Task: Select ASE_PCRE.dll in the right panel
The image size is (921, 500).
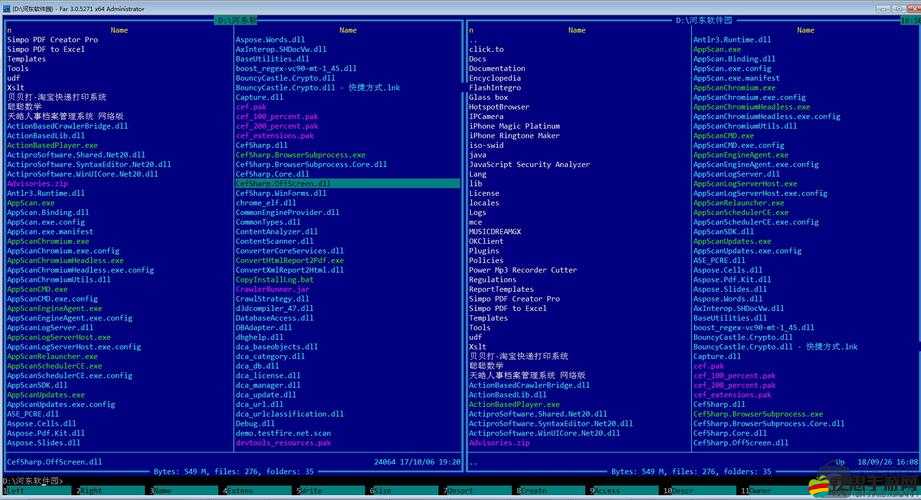Action: point(719,260)
